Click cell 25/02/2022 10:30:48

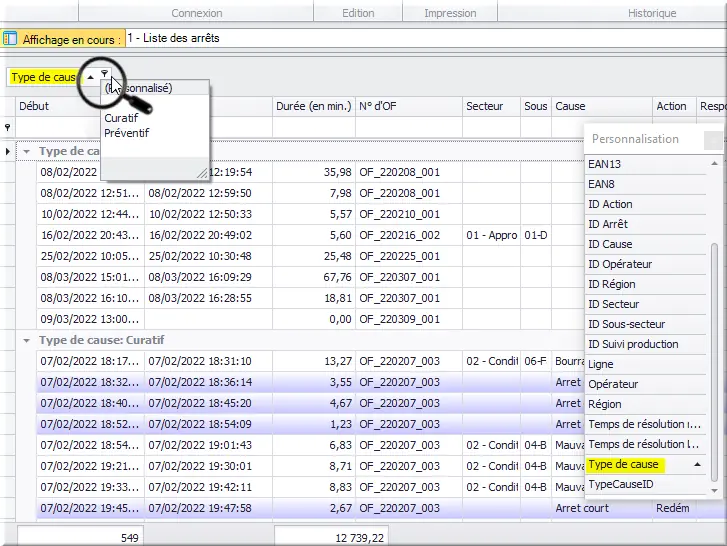point(208,256)
